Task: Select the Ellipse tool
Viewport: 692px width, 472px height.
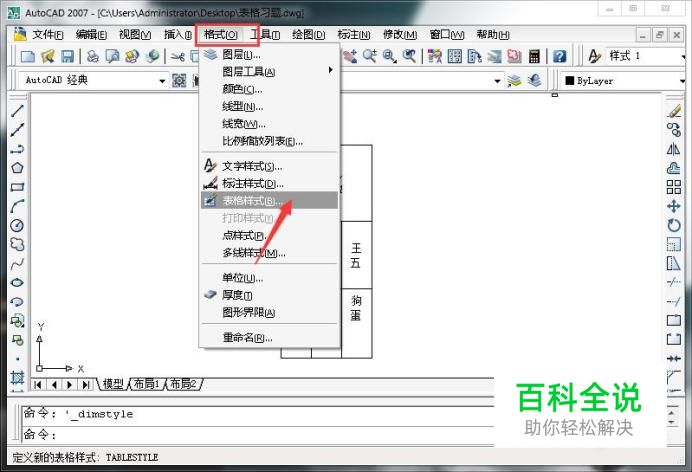Action: click(17, 283)
